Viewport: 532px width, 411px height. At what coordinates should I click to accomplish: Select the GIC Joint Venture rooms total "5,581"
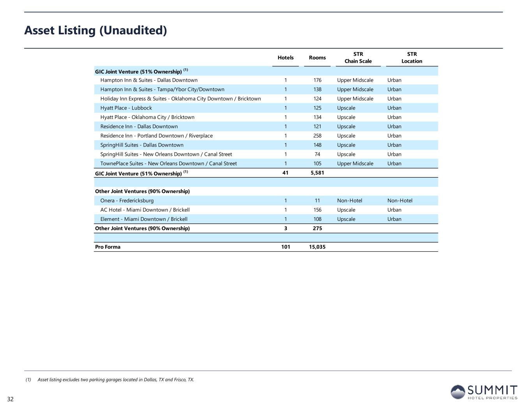317,173
